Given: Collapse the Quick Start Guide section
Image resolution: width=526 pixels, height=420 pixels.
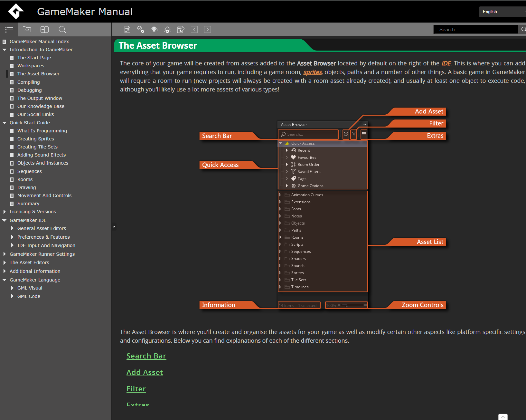Looking at the screenshot, I should [x=5, y=123].
